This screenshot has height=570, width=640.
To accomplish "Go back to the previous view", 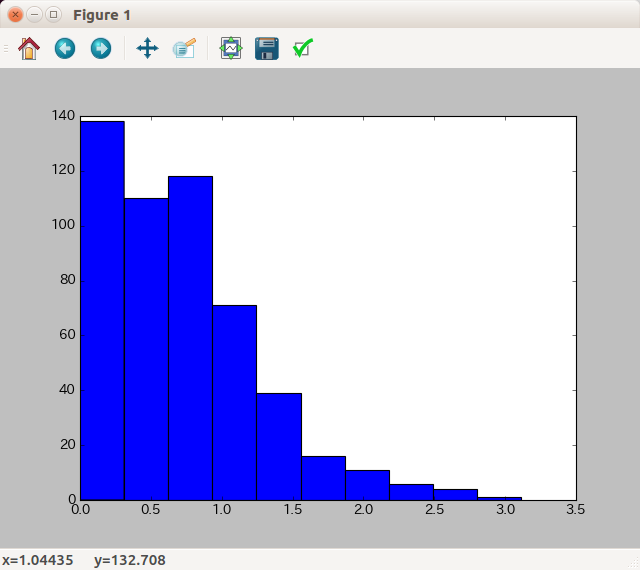I will coord(65,48).
